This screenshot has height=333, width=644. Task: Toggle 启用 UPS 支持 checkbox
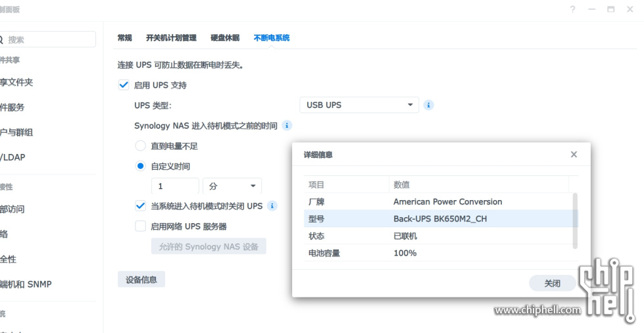pyautogui.click(x=124, y=85)
